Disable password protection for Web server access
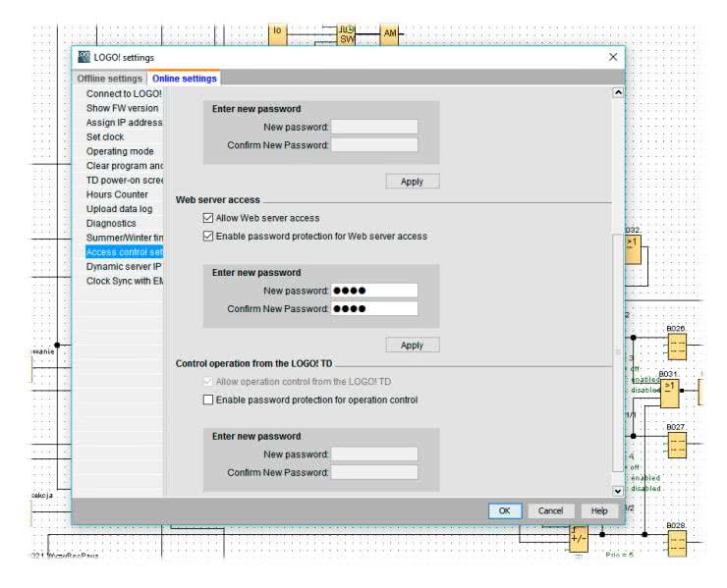727x588 pixels. (x=207, y=237)
